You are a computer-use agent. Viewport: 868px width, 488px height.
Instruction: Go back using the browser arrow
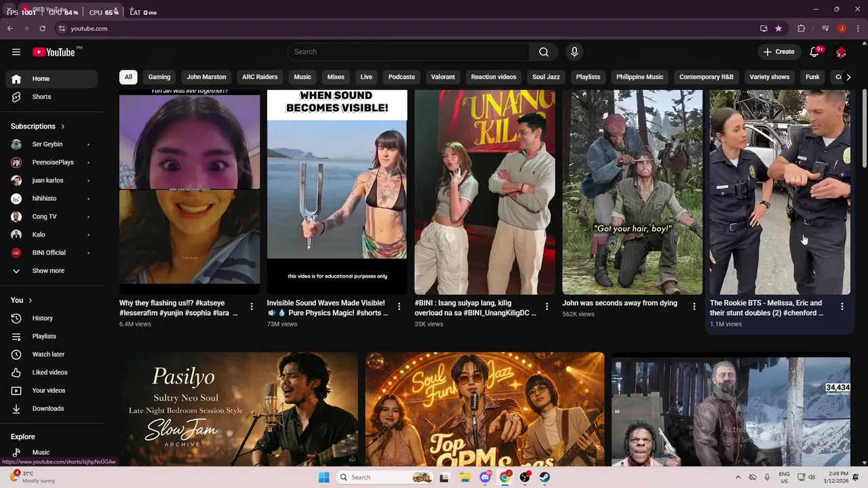10,28
